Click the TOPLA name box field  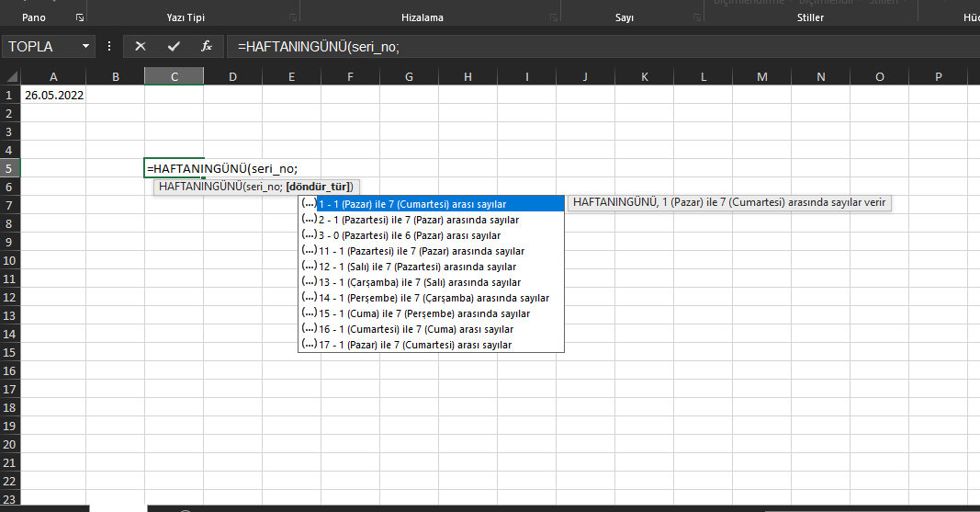(40, 46)
